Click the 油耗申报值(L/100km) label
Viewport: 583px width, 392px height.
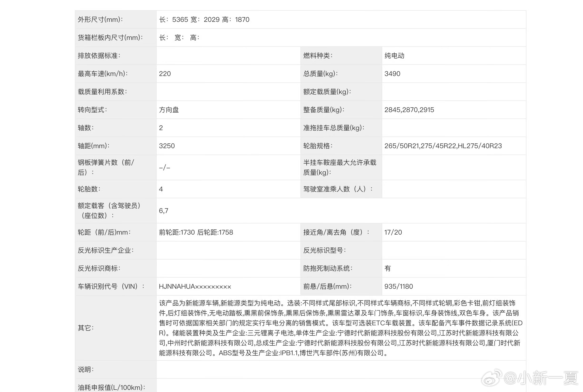112,387
